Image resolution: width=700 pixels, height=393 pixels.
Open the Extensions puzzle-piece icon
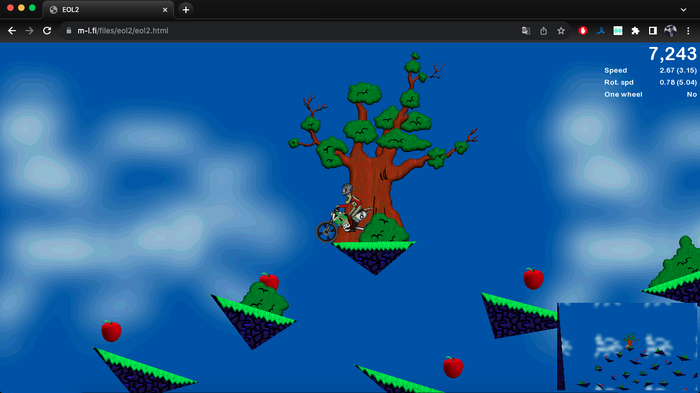coord(635,31)
